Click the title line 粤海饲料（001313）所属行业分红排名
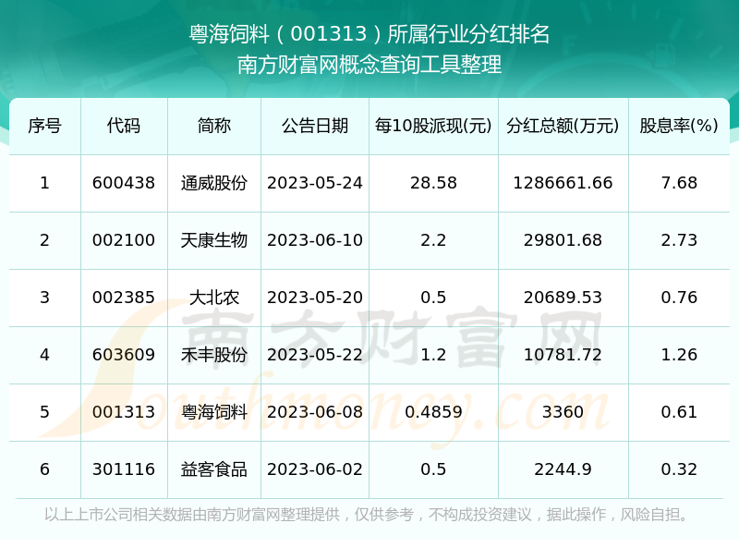This screenshot has height=560, width=739. [x=369, y=34]
